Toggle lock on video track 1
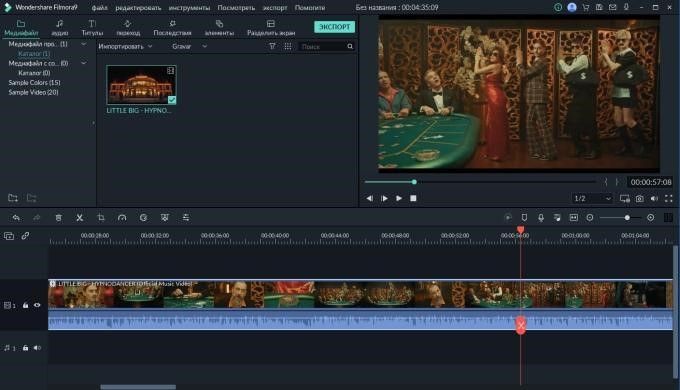 (x=26, y=305)
